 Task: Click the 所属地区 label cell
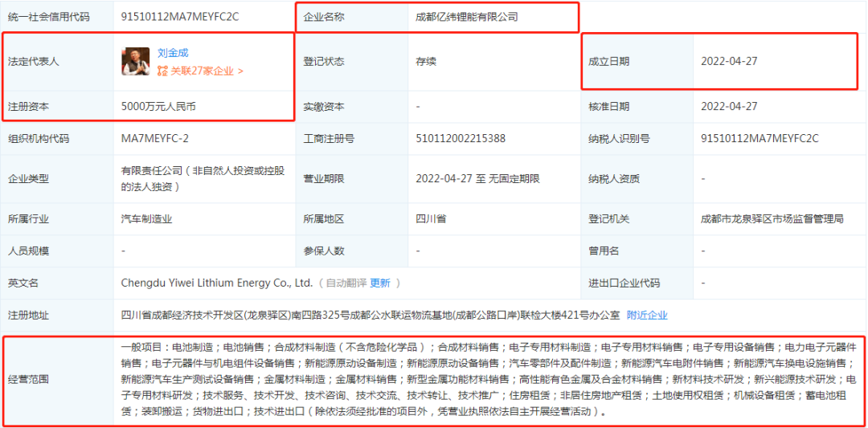(x=351, y=218)
